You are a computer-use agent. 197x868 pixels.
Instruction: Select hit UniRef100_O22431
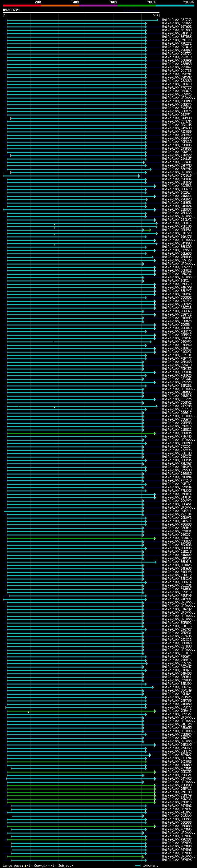[x=177, y=162]
